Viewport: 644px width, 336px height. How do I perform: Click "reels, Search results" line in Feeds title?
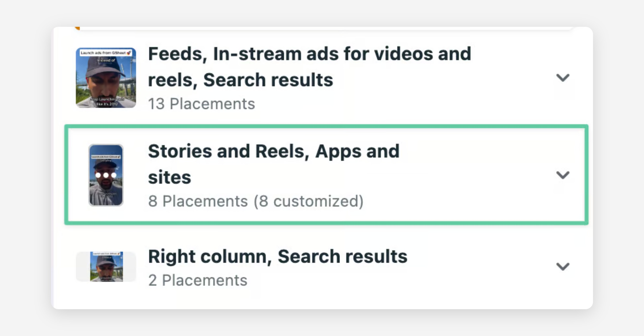pos(240,80)
